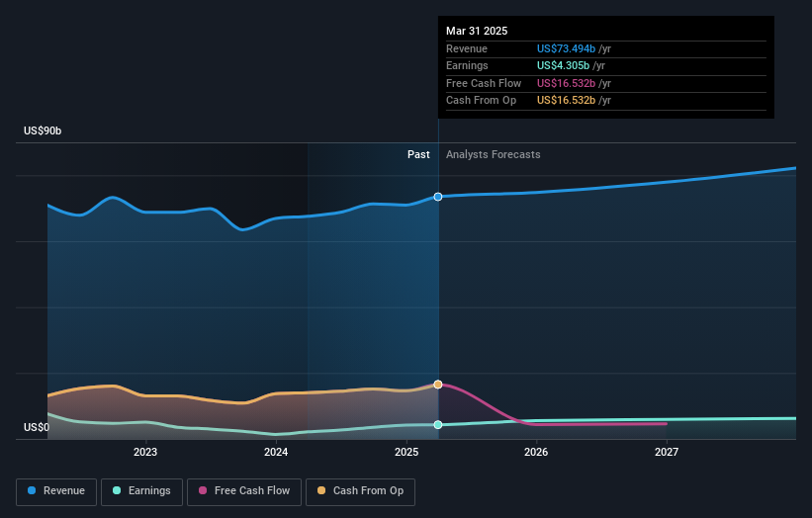Click the Cash From Op US$16.532b value

coord(566,101)
